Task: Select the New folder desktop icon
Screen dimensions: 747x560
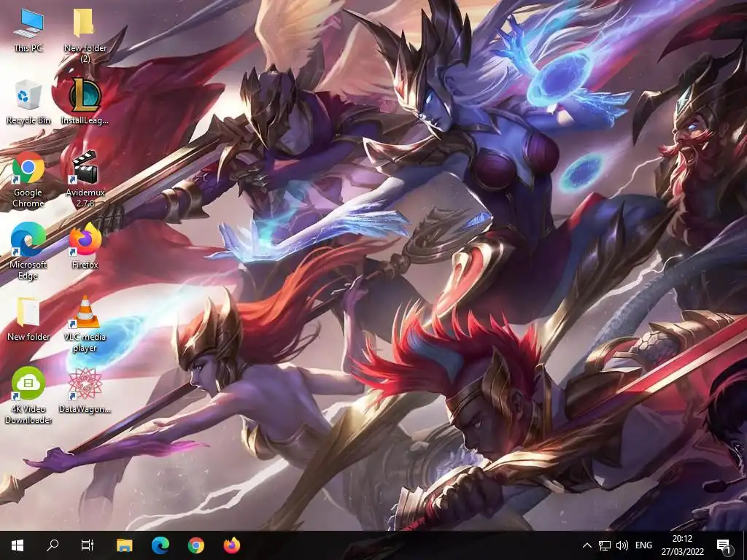Action: 28,319
